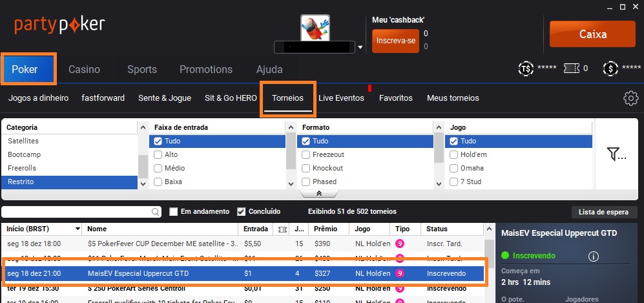Select the $5 PokerFever CUP satellite row

coord(242,244)
